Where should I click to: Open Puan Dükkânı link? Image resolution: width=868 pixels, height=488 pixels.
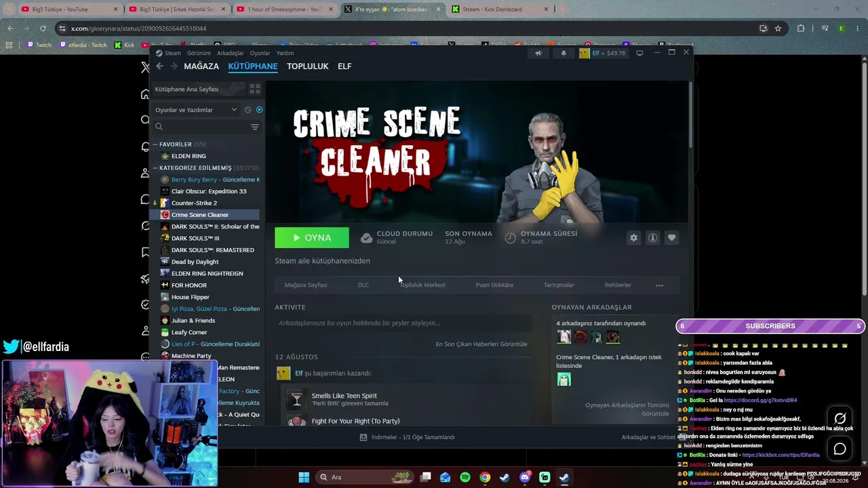pos(494,285)
